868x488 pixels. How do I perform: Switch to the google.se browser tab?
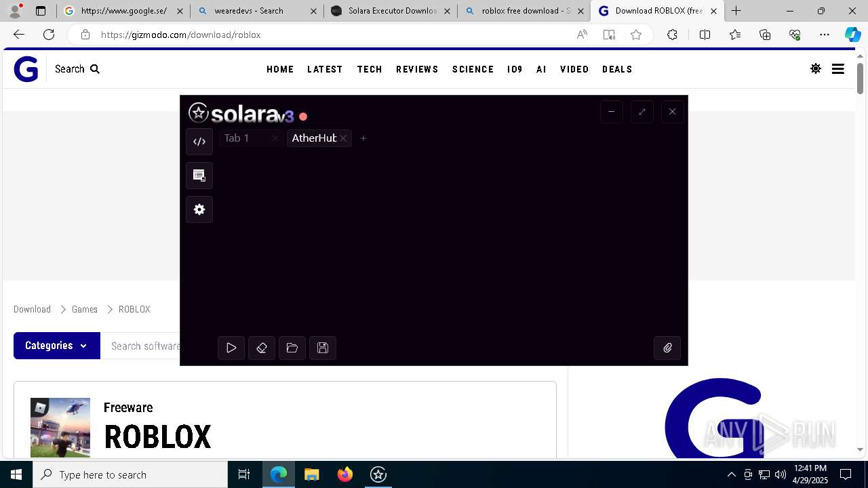coord(123,11)
